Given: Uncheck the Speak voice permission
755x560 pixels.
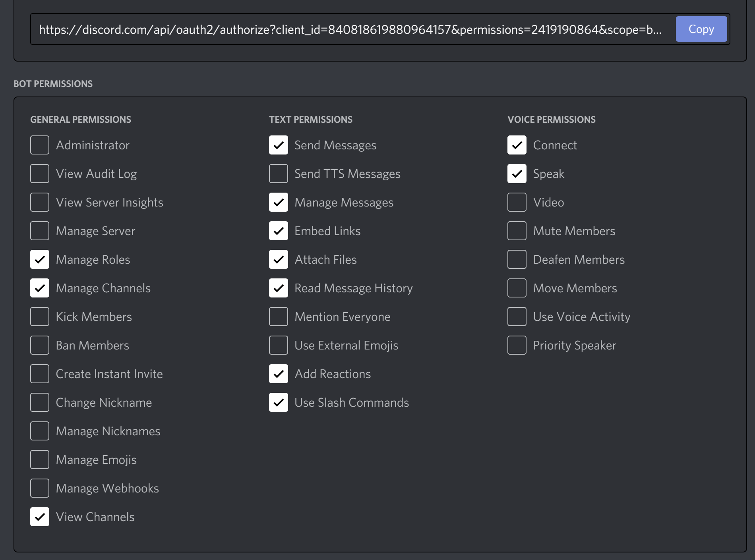Looking at the screenshot, I should [517, 174].
